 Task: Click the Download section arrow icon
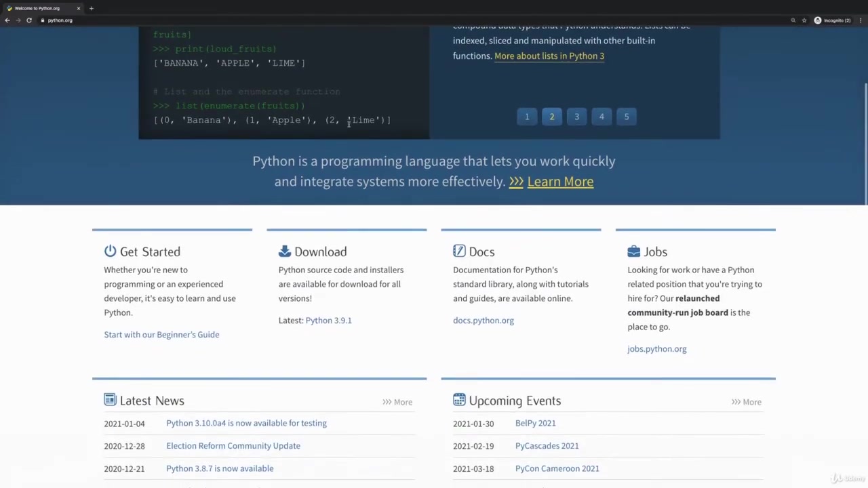click(284, 251)
